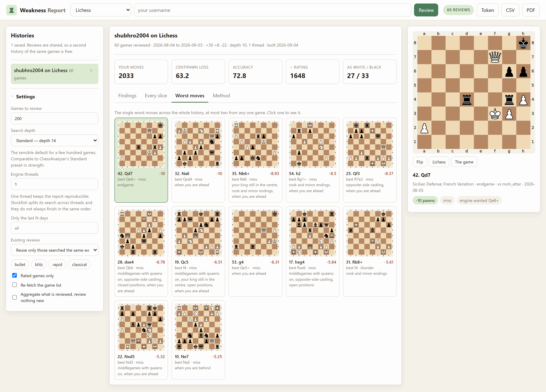Image resolution: width=546 pixels, height=392 pixels.
Task: Click the black king on h8
Action: click(x=523, y=43)
